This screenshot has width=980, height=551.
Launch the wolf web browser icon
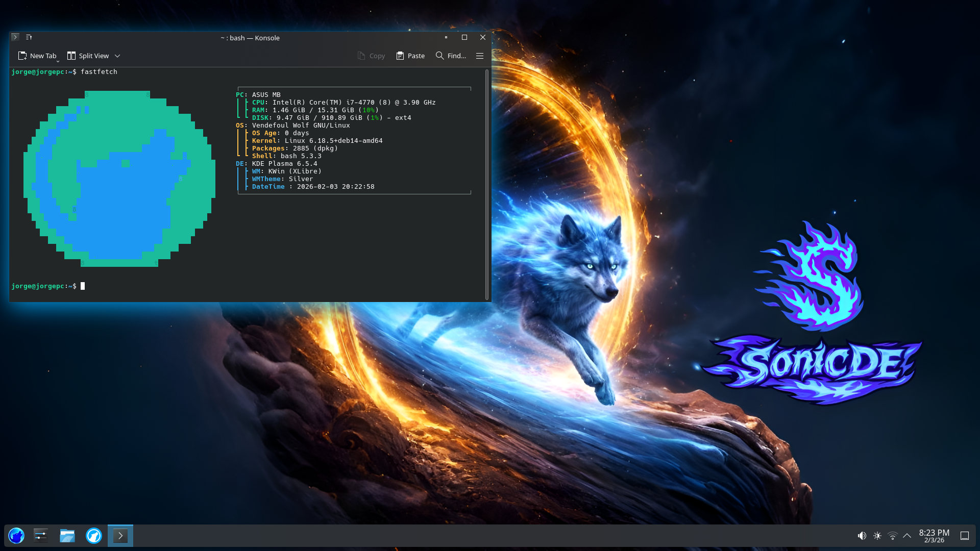click(x=94, y=536)
